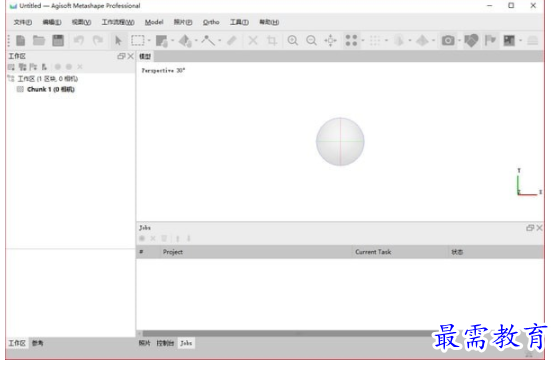Image resolution: width=556 pixels, height=368 pixels.
Task: Select the Resize Region tool
Action: coord(162,41)
